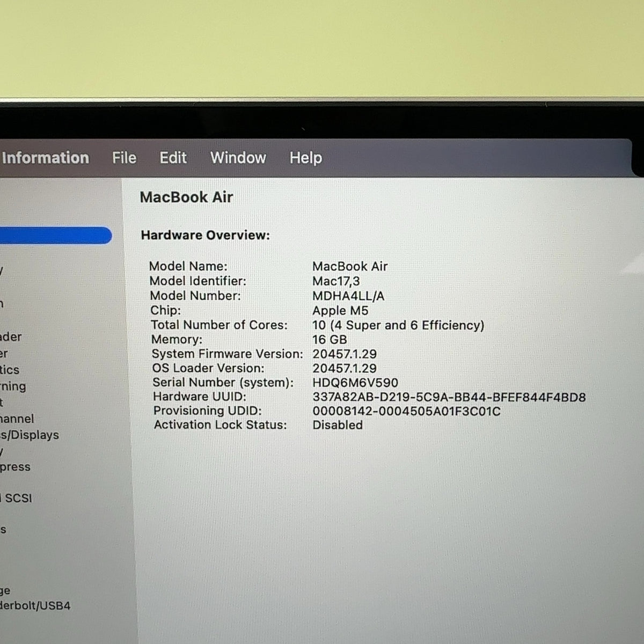Select Thunderbolt/USB4 in the sidebar
Viewport: 644px width, 644px height.
pos(35,606)
